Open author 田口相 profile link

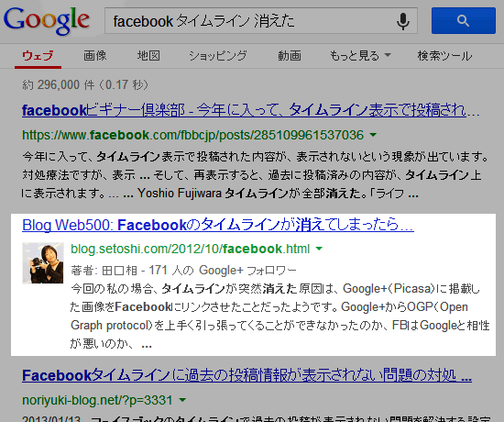point(119,271)
